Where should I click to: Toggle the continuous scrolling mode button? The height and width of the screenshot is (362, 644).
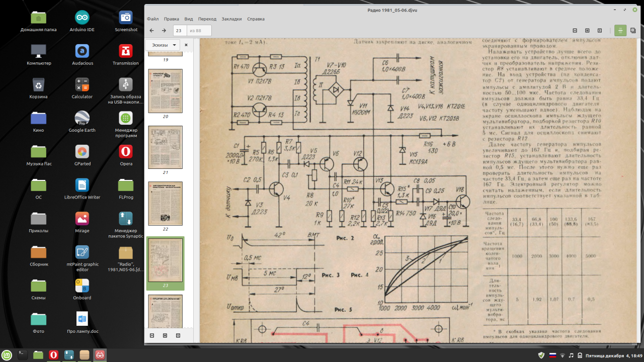pos(620,31)
